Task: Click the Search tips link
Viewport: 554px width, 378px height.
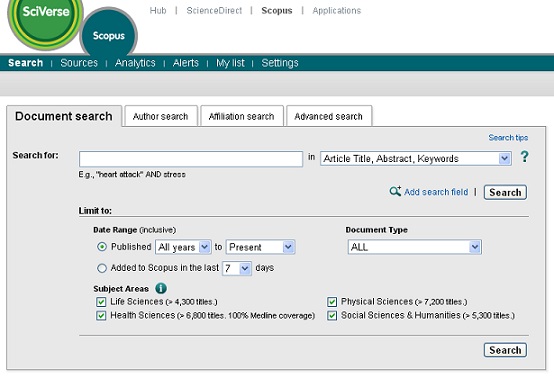Action: click(x=508, y=137)
